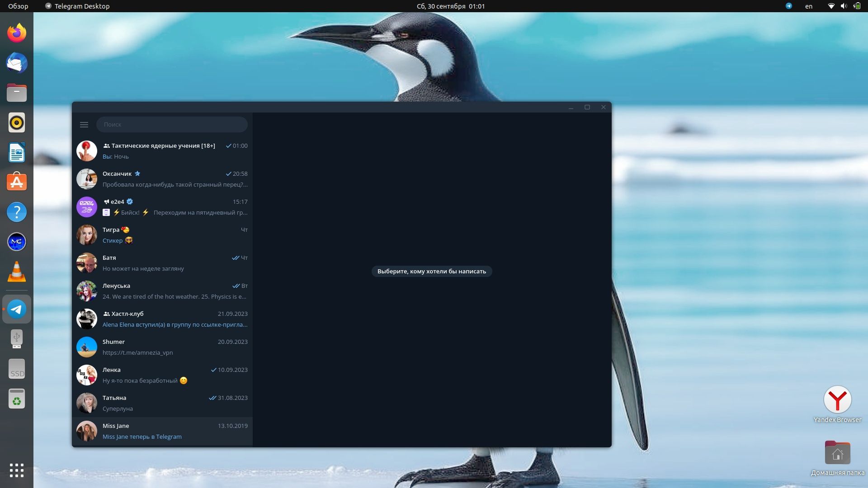The image size is (868, 488).
Task: Minimize the Telegram window
Action: coord(571,108)
